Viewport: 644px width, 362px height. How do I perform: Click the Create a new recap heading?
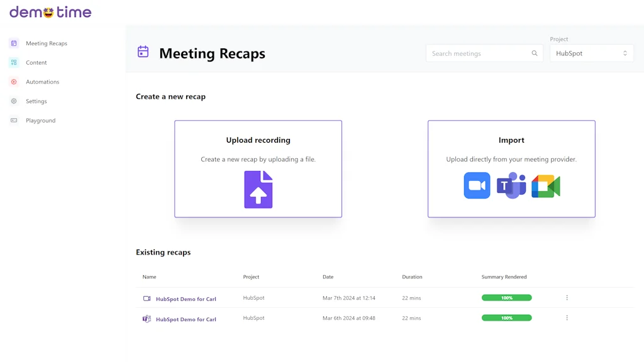(x=170, y=96)
